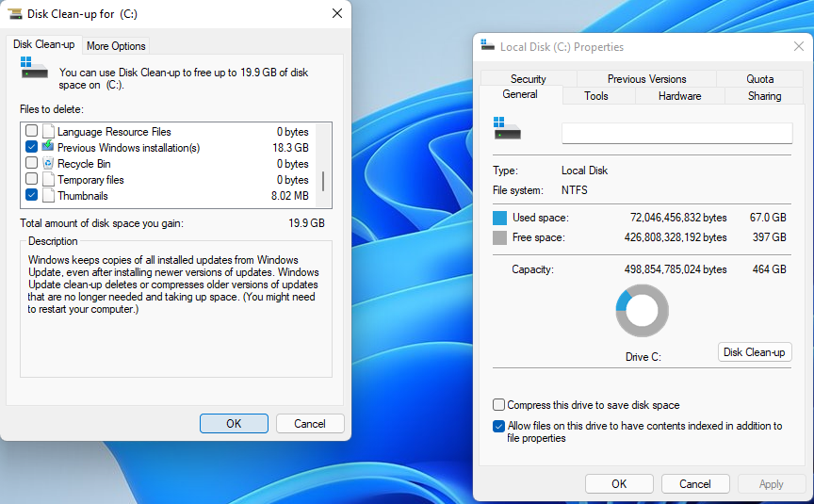Click the total gain '19.9 GB' value
The height and width of the screenshot is (504, 814).
[306, 223]
